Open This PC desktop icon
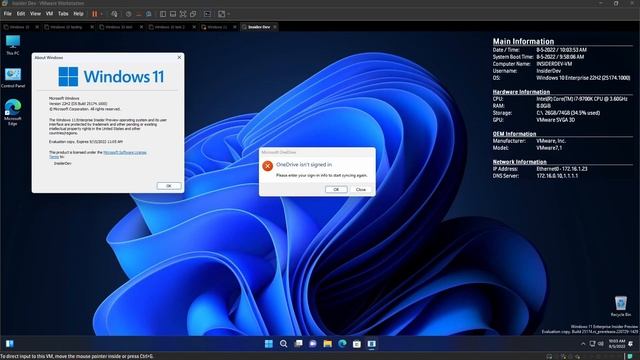Viewport: 640px width, 360px height. [x=13, y=45]
